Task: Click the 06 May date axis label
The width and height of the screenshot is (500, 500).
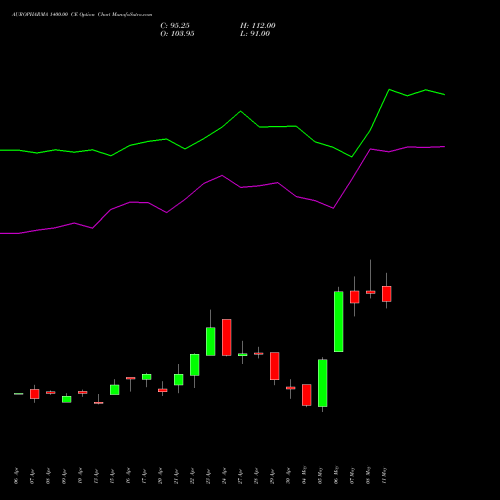Action: pyautogui.click(x=337, y=475)
